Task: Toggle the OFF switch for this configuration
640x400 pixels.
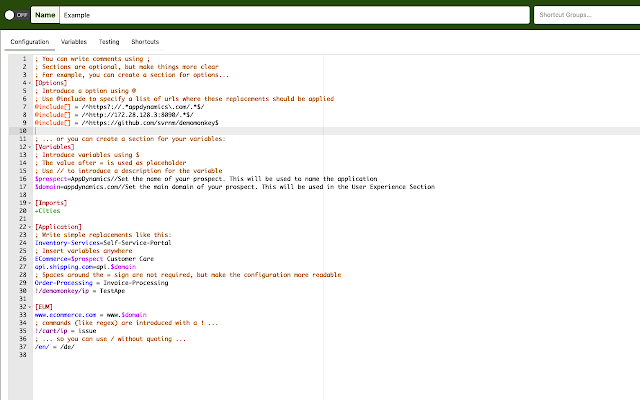Action: point(16,15)
